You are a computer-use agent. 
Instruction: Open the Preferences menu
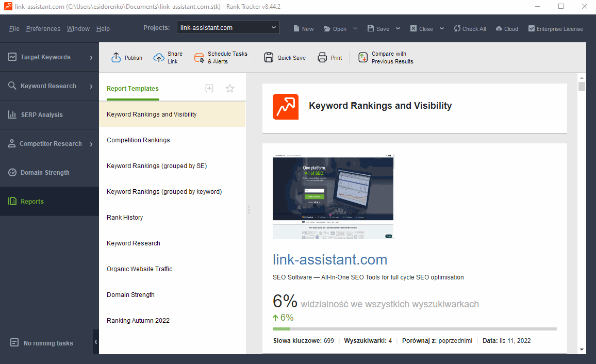pyautogui.click(x=43, y=28)
